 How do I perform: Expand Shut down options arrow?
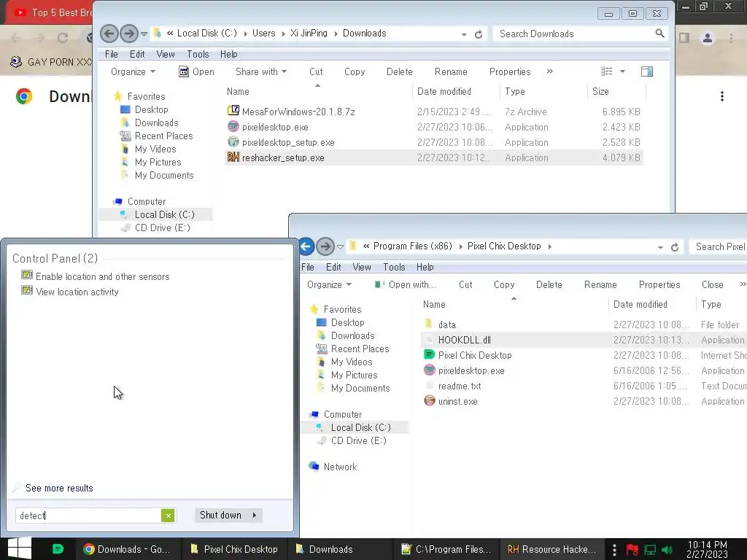pos(255,515)
